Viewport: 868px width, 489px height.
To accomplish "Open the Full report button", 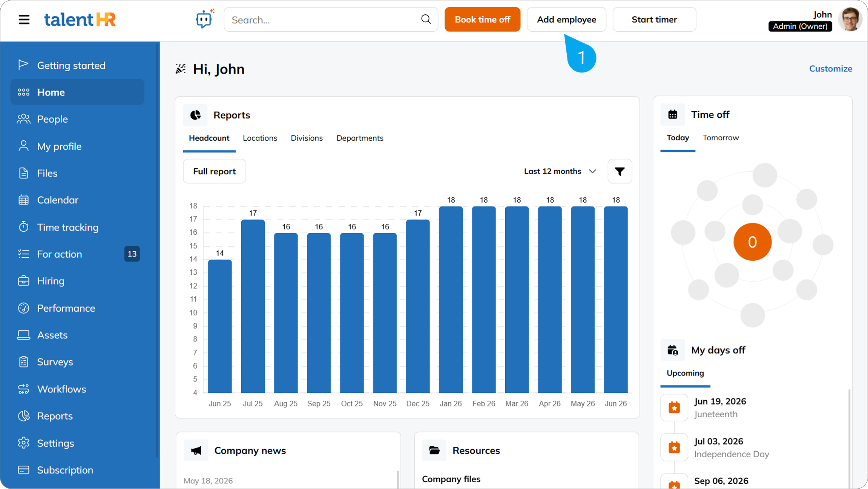I will click(215, 171).
